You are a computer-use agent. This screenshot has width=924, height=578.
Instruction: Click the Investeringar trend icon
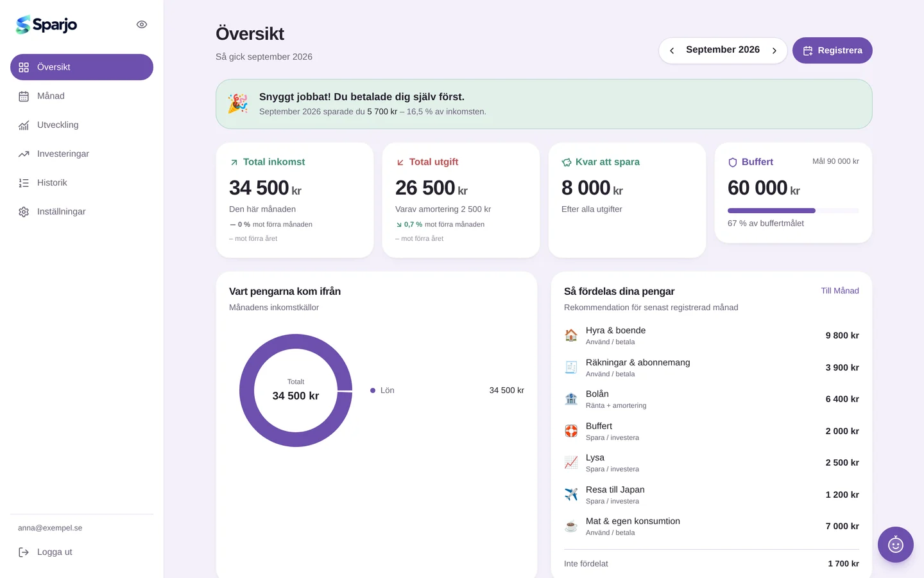[24, 154]
